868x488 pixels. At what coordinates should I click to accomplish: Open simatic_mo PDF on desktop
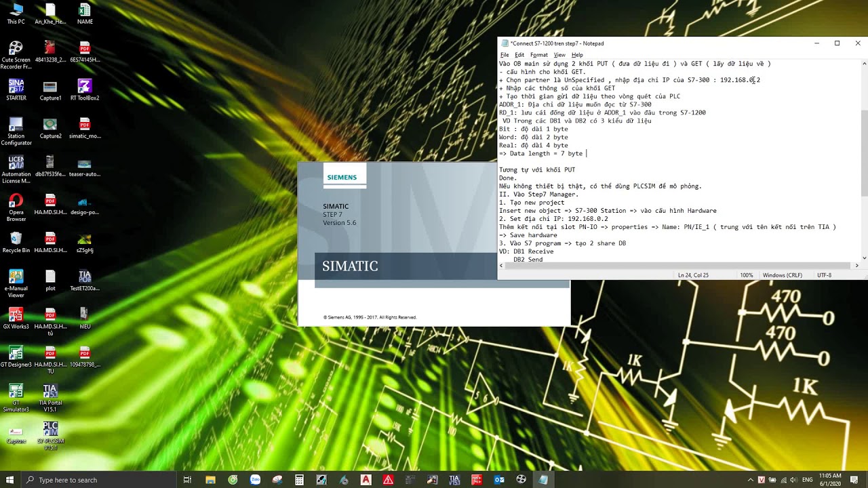[x=85, y=127]
